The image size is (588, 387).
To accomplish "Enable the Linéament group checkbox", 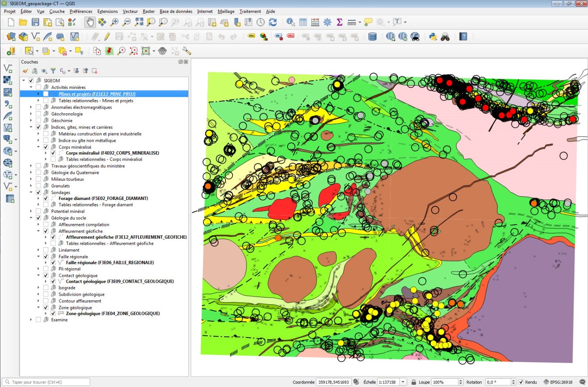I will 46,250.
